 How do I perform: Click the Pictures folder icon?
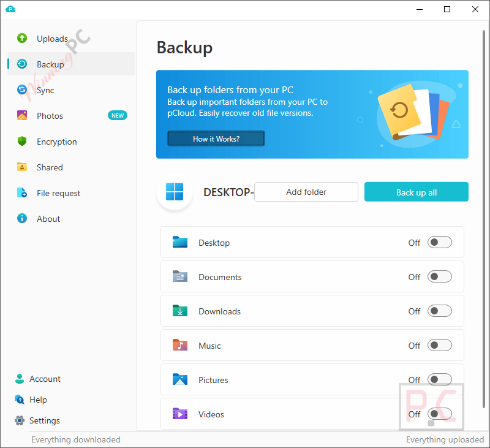180,379
